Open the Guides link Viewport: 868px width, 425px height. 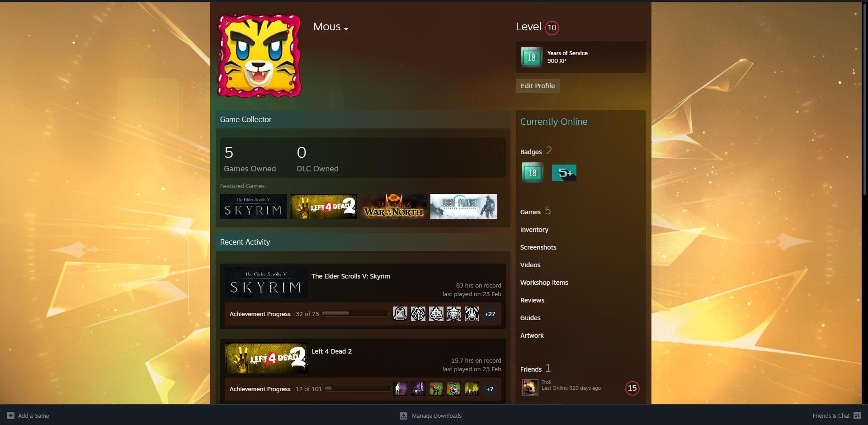point(530,318)
